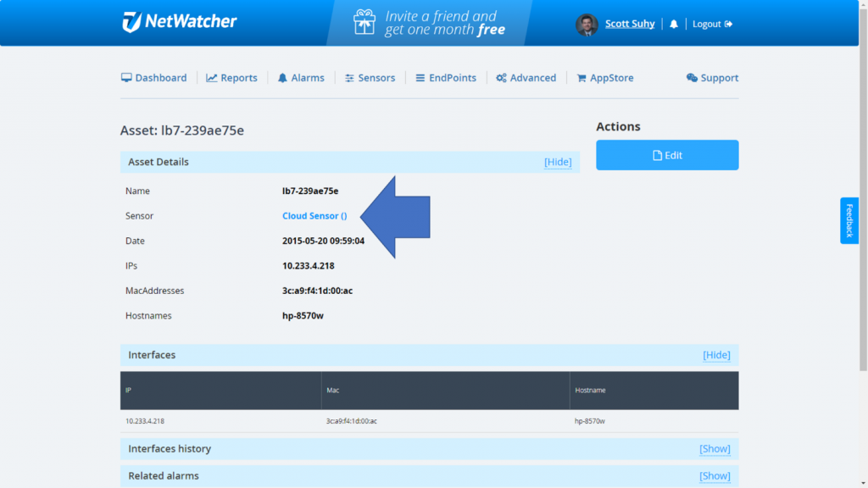Click the NetWatcher logo
Viewport: 868px width, 488px height.
pyautogui.click(x=179, y=22)
